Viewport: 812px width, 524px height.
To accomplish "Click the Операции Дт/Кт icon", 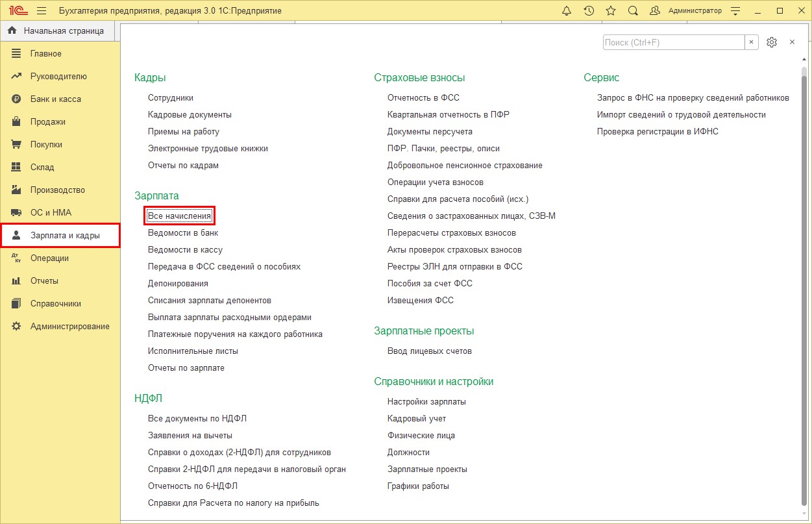I will [17, 258].
